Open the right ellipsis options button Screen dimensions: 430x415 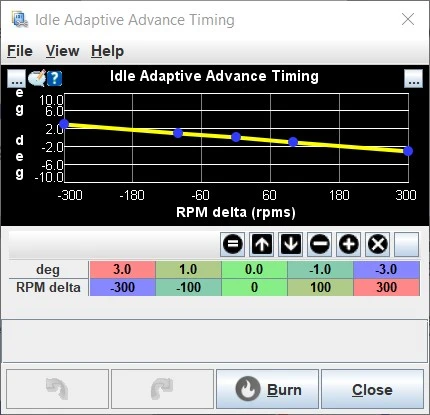(413, 78)
